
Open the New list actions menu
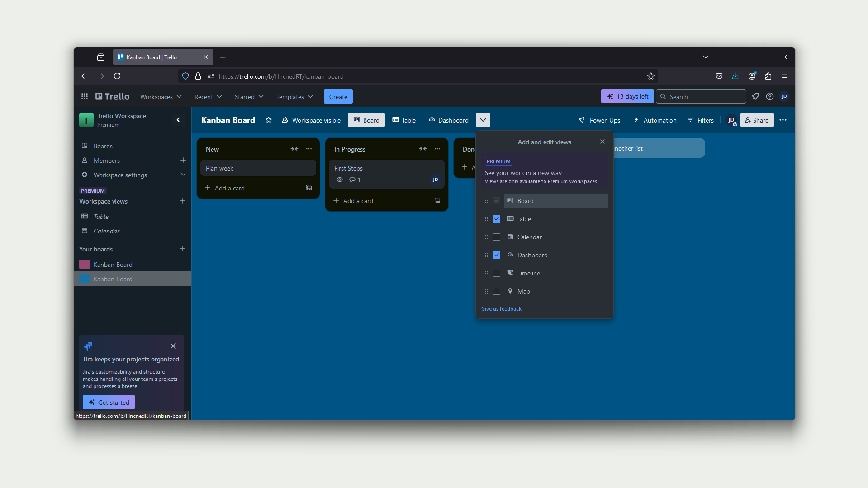click(309, 149)
